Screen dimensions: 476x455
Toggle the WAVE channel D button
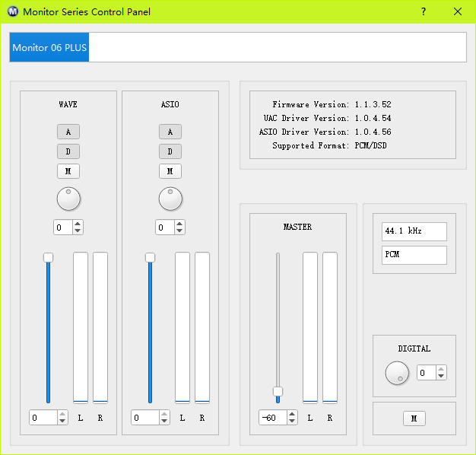coord(68,151)
